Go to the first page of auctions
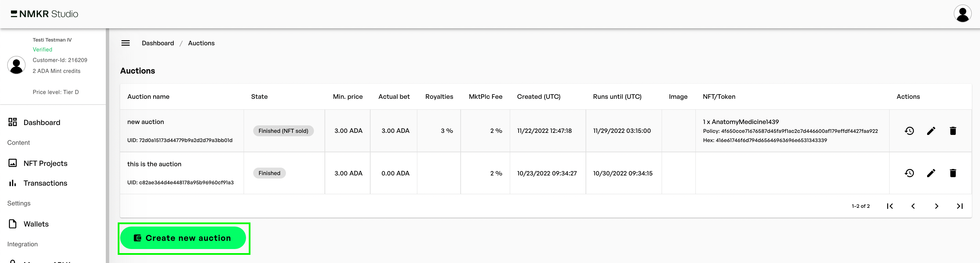This screenshot has width=980, height=263. (x=890, y=206)
